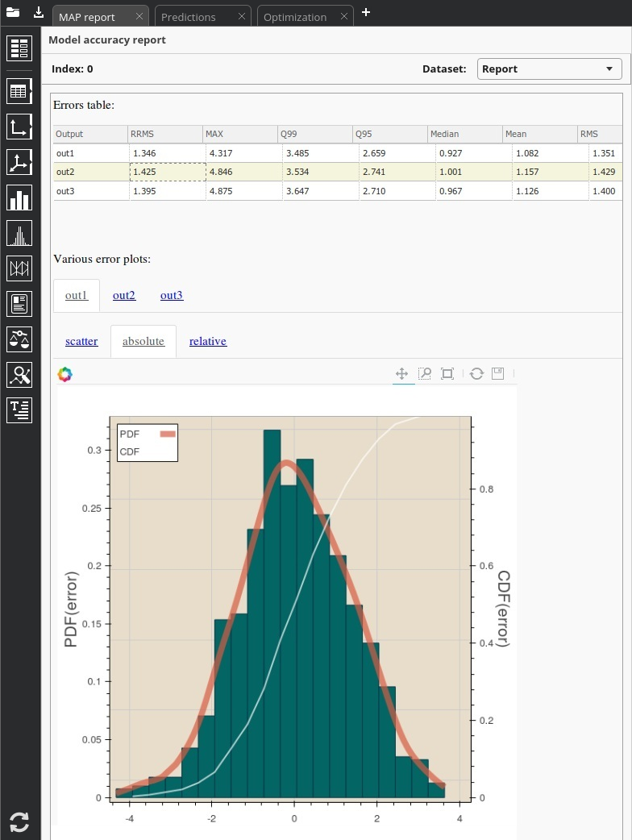Screen dimensions: 632x840
Task: Click the RRMS column header
Action: [x=165, y=134]
